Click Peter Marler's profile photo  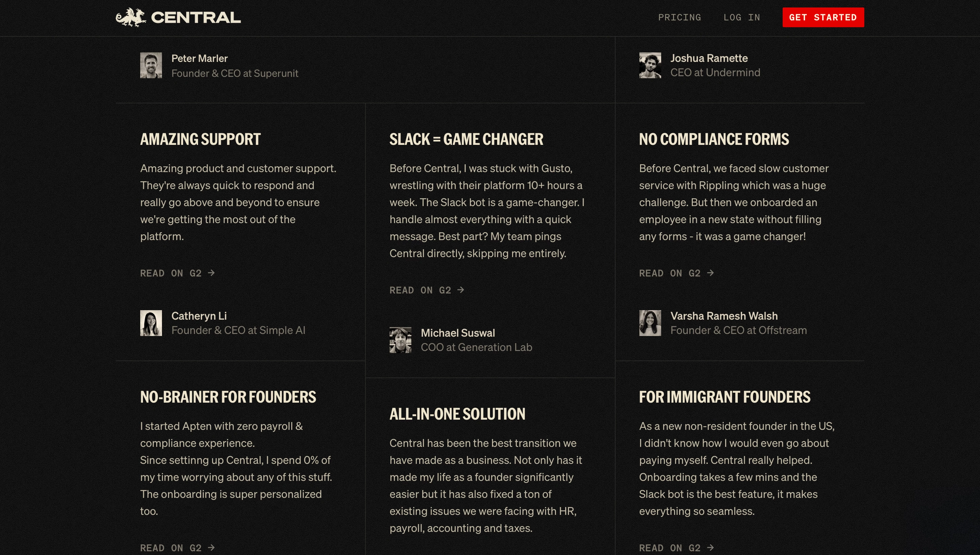(x=151, y=65)
